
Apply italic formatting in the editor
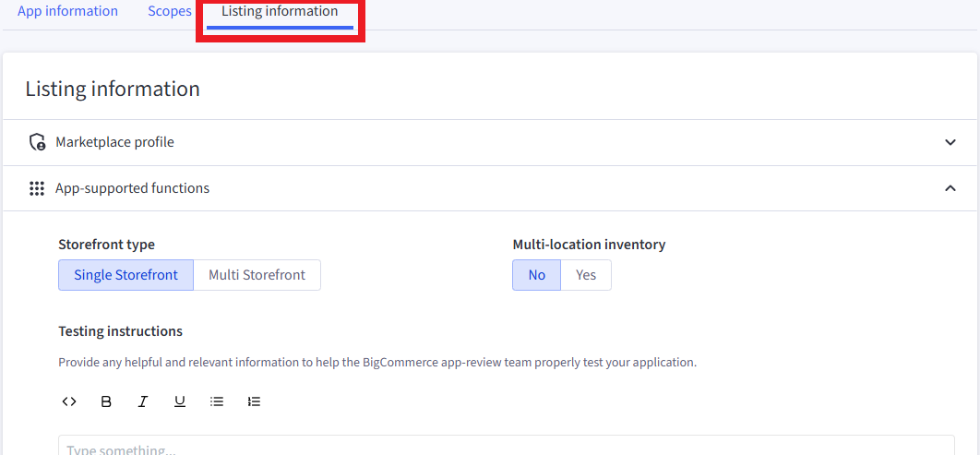pos(143,401)
